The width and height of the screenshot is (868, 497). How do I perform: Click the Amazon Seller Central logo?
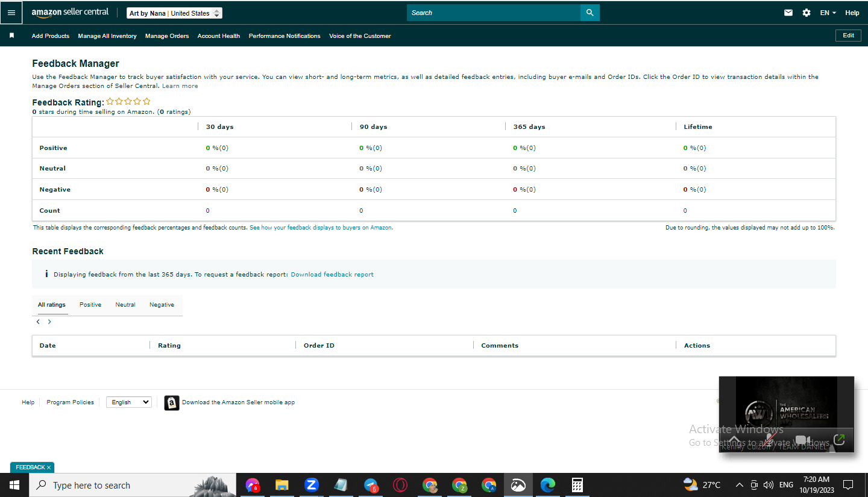(70, 13)
